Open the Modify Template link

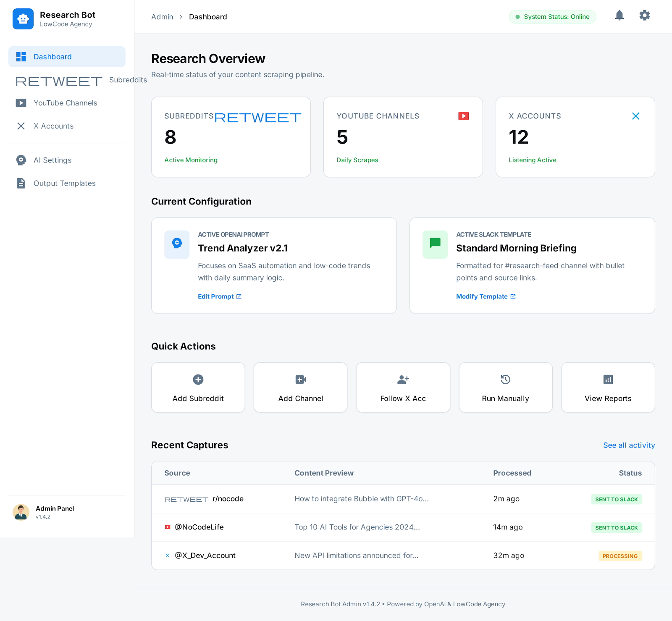pyautogui.click(x=482, y=296)
